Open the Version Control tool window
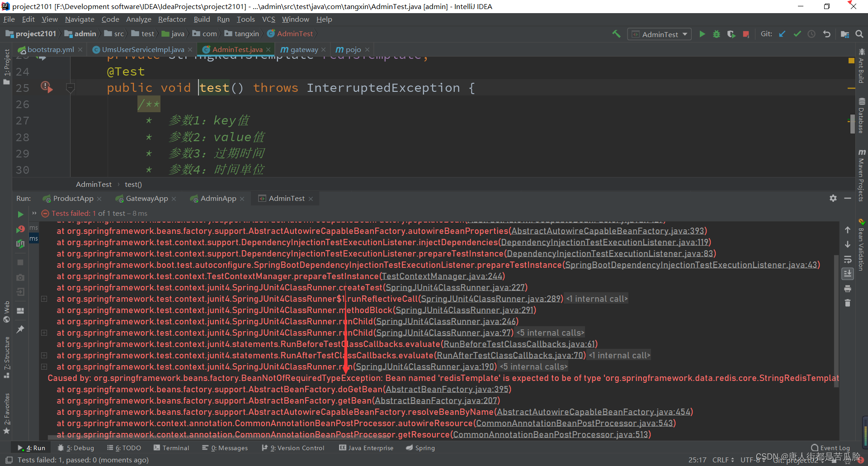This screenshot has width=868, height=466. (293, 448)
